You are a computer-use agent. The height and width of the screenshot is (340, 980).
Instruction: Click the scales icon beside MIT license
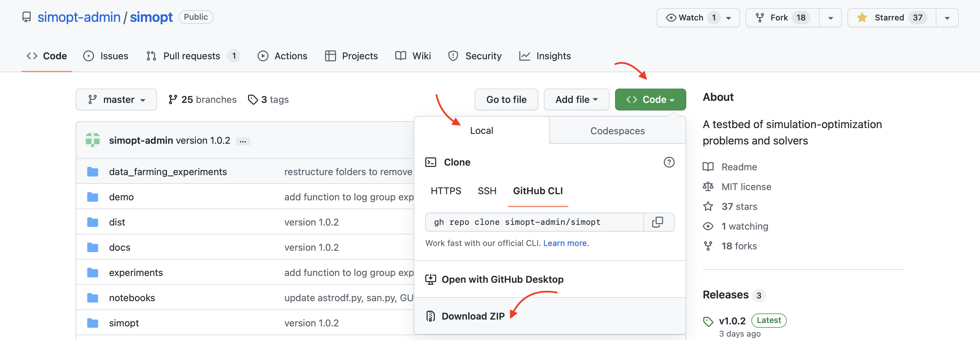point(708,187)
